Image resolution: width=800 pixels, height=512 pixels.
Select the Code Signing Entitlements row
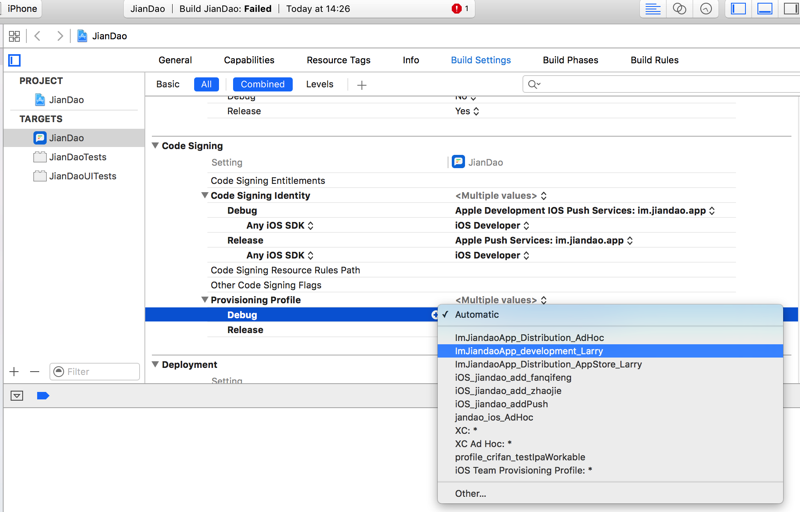471,181
